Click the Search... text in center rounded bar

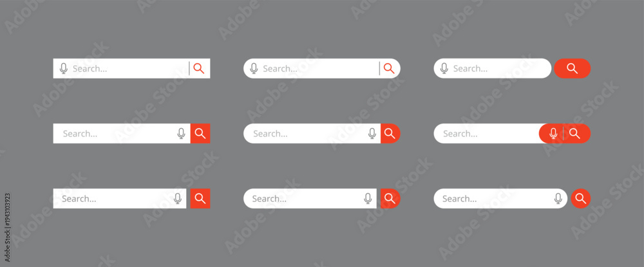[270, 134]
